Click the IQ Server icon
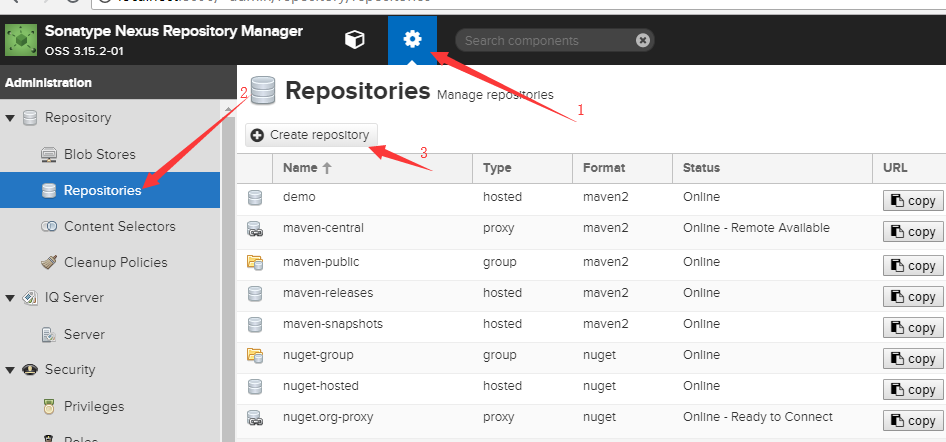Viewport: 946px width, 442px height. point(30,298)
